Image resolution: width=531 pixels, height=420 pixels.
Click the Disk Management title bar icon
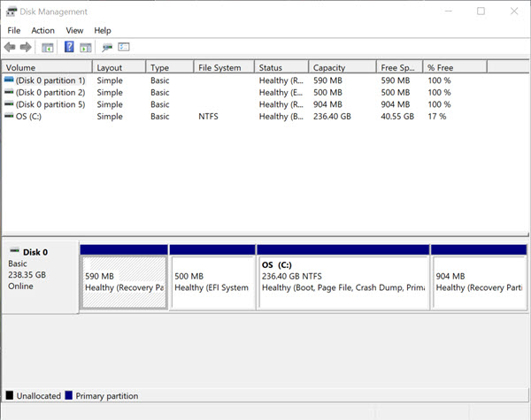tap(10, 11)
